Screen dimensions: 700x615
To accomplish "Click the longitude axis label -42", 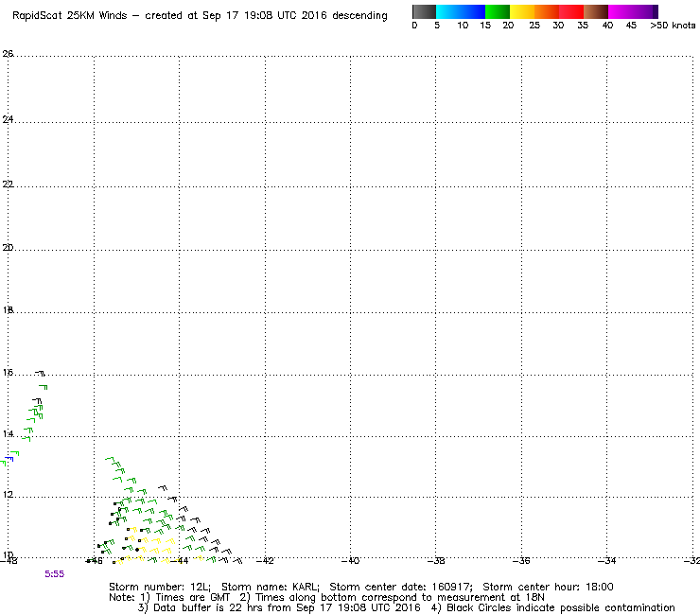I will coord(265,561).
